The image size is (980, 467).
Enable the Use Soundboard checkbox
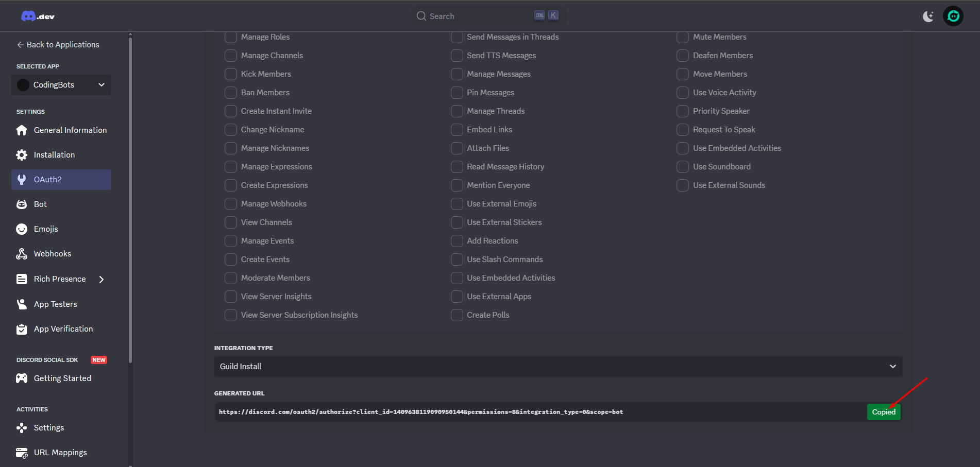click(x=683, y=167)
